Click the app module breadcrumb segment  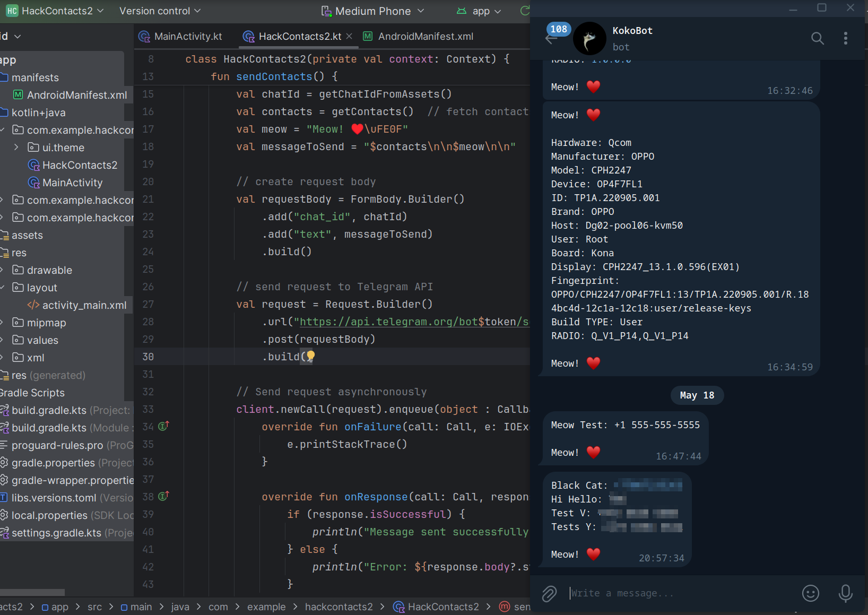click(x=55, y=607)
